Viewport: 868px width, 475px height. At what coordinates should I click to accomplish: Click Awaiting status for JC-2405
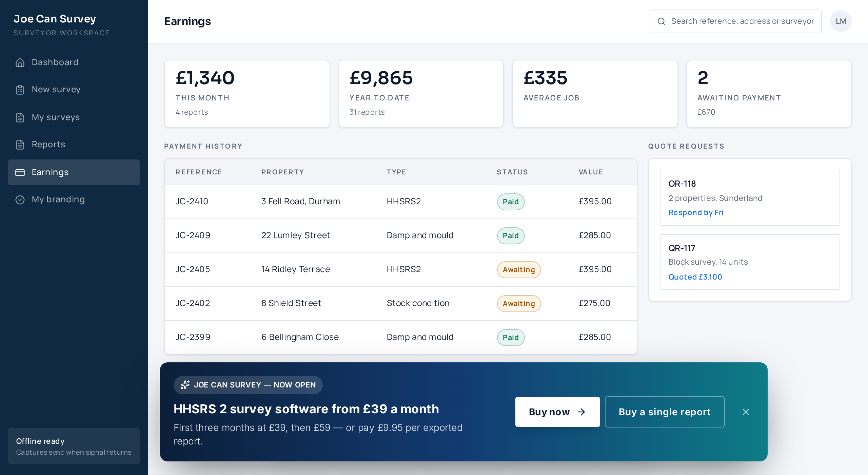pos(519,270)
